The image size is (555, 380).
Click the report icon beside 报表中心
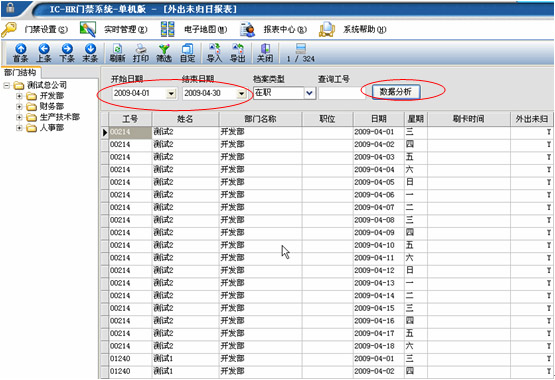(x=247, y=29)
